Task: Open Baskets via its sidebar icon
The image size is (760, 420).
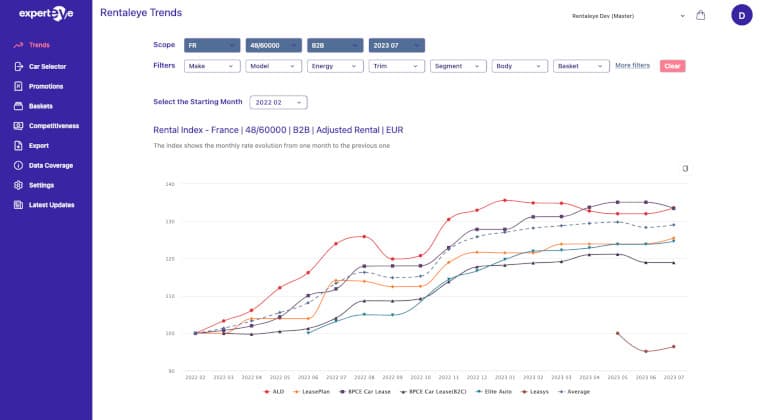Action: click(18, 106)
